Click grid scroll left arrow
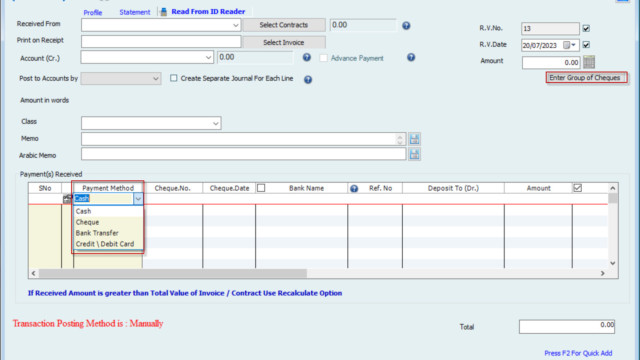640x360 pixels. click(x=33, y=273)
